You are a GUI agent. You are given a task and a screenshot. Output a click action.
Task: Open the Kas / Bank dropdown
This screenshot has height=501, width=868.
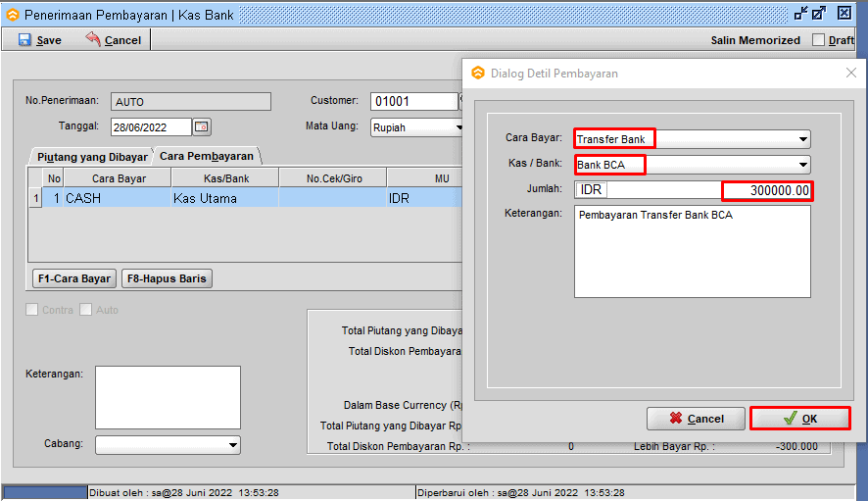click(x=802, y=165)
